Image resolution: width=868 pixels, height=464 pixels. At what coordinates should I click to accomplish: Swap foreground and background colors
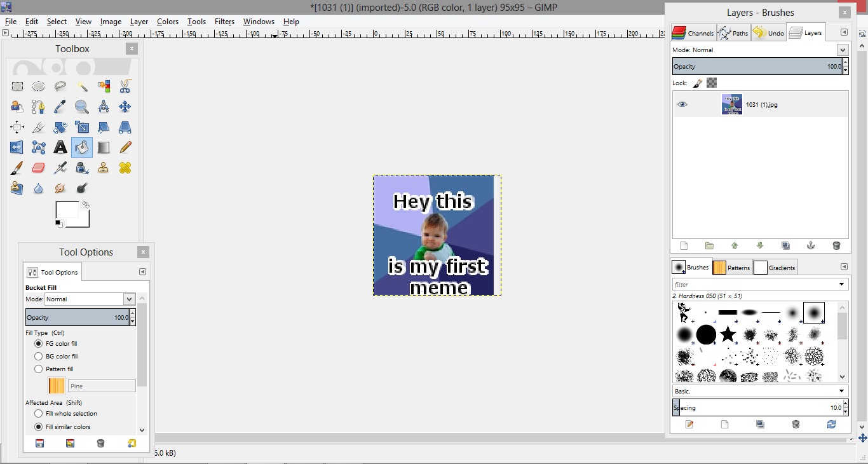[85, 205]
